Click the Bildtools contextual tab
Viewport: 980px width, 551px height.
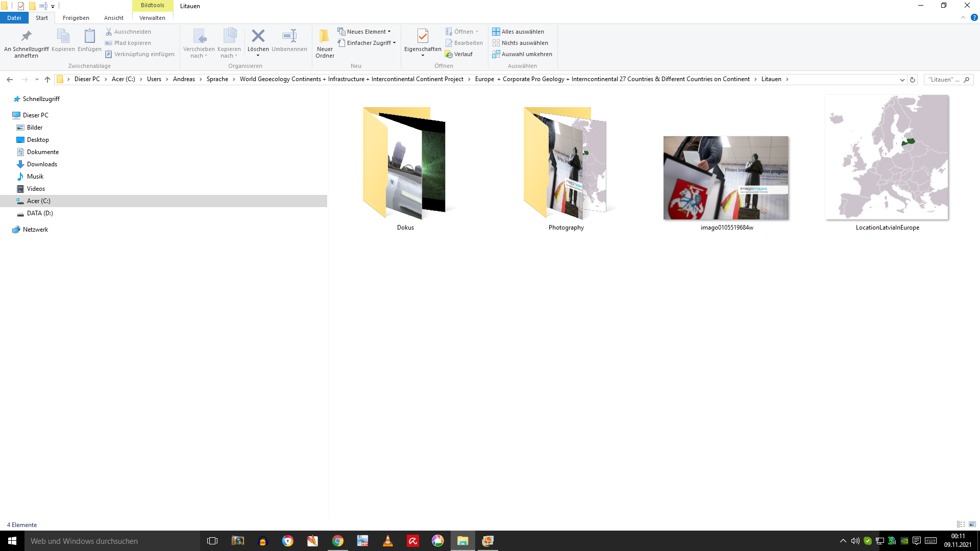pos(153,5)
